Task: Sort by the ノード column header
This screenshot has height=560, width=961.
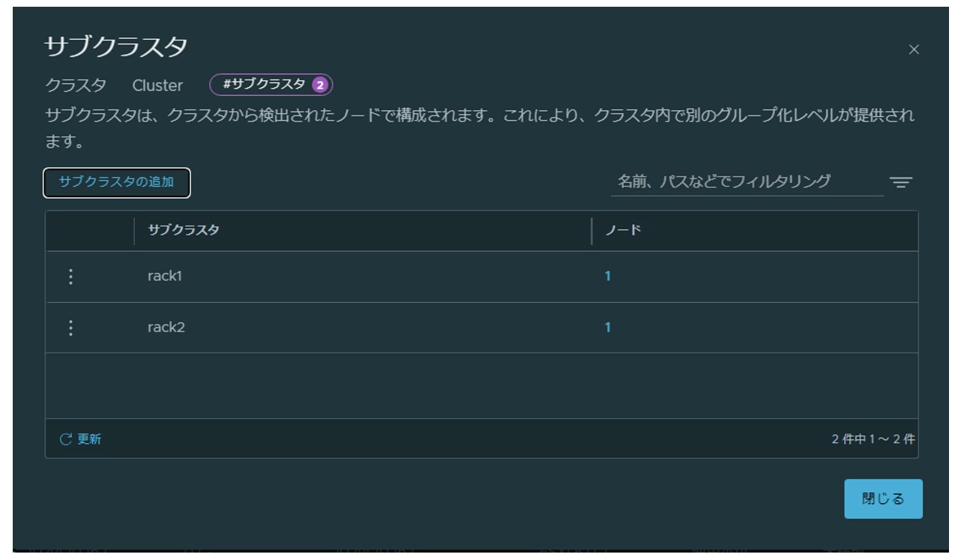Action: [624, 231]
